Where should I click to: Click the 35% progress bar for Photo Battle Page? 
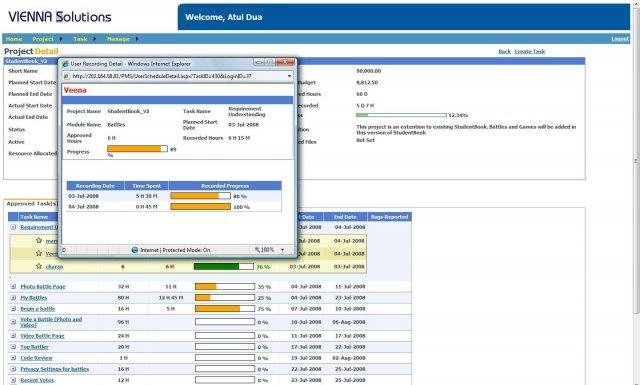tap(225, 287)
